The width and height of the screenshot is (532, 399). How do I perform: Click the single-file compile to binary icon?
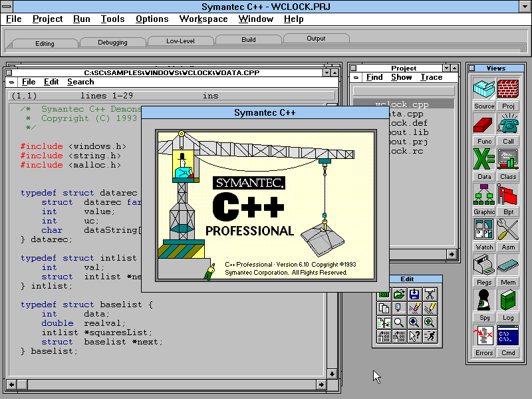pos(384,336)
